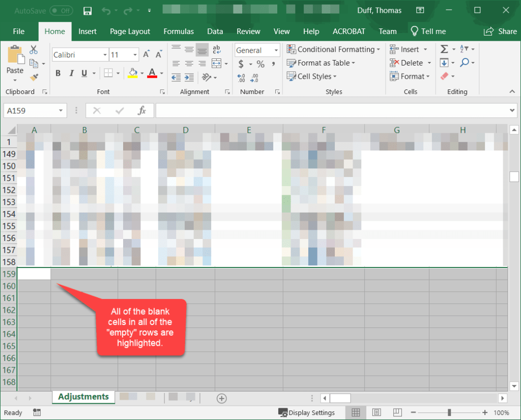
Task: Toggle AutoSave on
Action: click(x=61, y=10)
